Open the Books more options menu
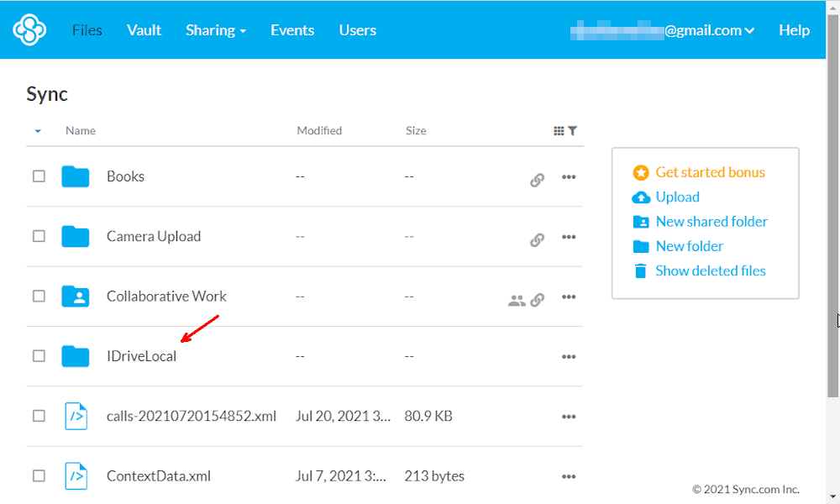840x504 pixels. pos(569,176)
